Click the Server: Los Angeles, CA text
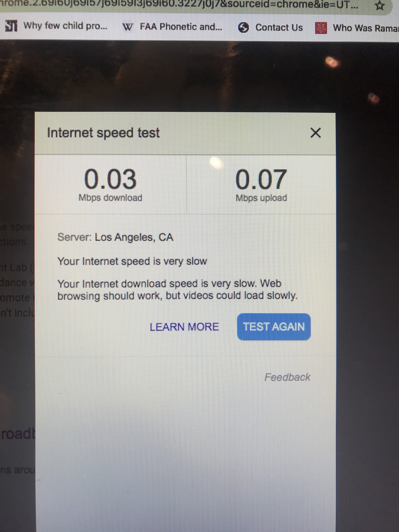 [x=115, y=237]
